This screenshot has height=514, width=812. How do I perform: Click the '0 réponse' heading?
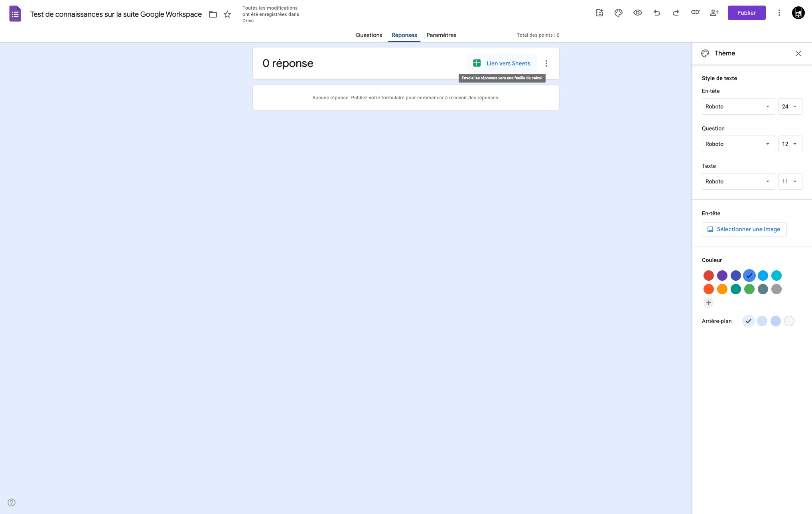288,63
